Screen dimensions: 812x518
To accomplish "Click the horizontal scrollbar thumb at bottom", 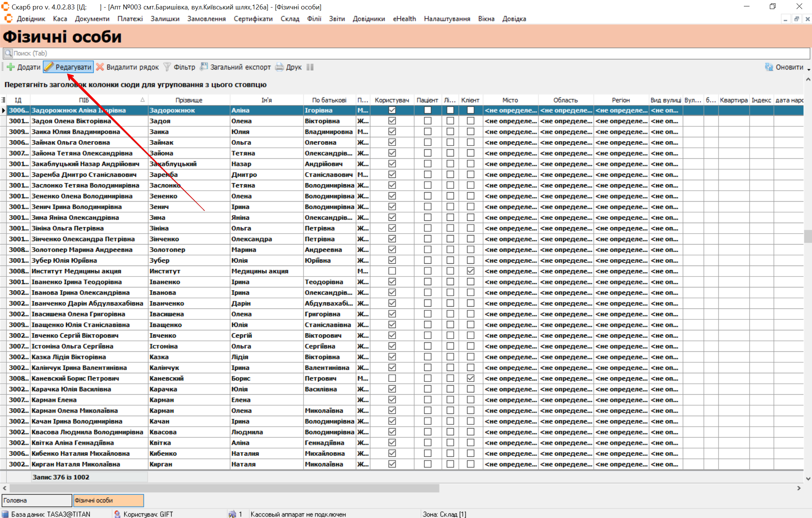I will pos(224,488).
